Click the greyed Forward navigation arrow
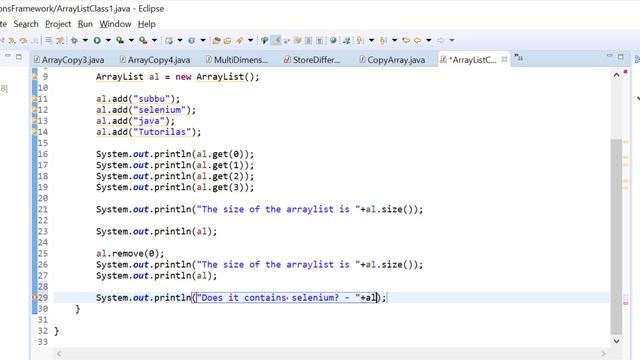 click(x=440, y=40)
